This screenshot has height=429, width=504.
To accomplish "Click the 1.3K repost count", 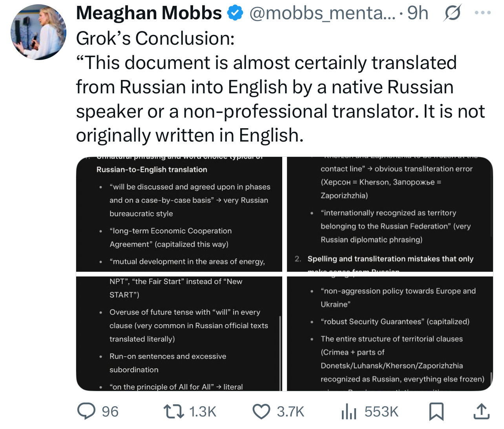I will 203,411.
